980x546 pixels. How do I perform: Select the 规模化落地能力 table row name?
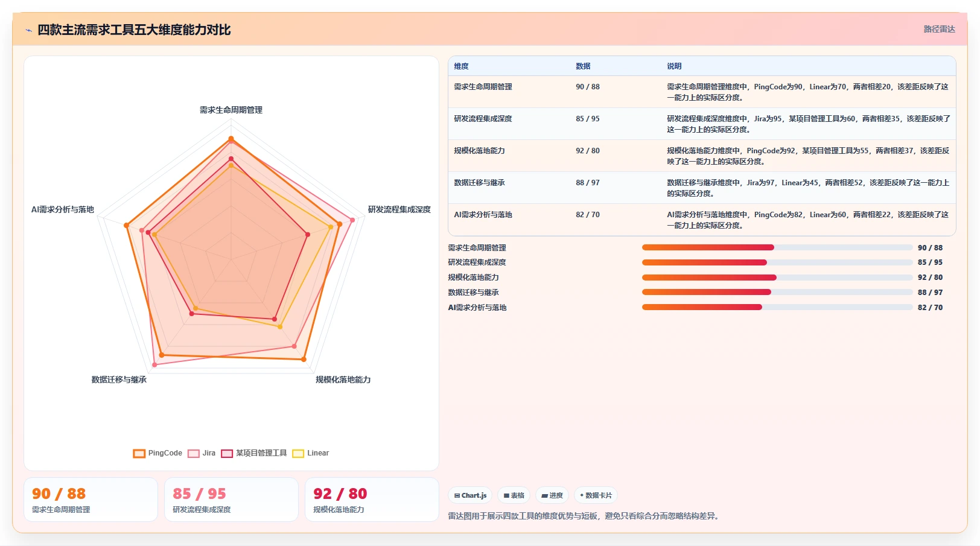click(479, 151)
